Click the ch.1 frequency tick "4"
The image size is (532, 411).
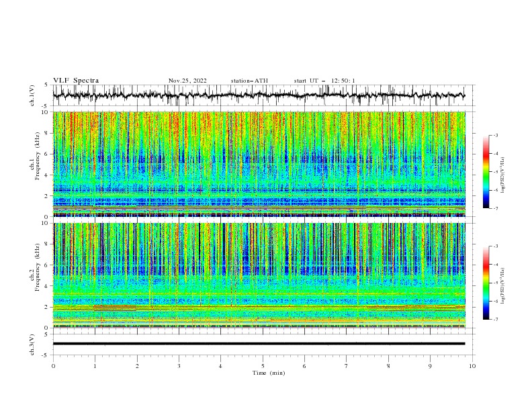tap(46, 175)
